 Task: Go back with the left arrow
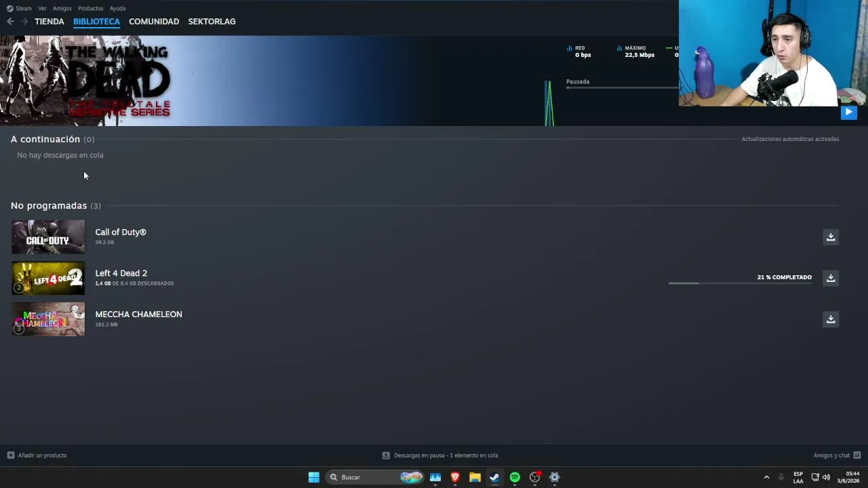10,22
